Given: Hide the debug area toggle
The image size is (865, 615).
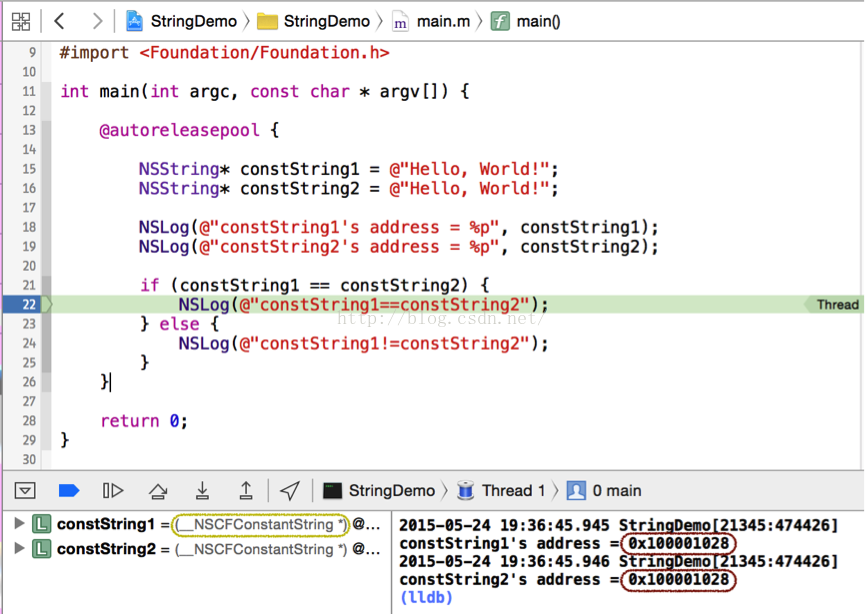Looking at the screenshot, I should click(x=25, y=490).
